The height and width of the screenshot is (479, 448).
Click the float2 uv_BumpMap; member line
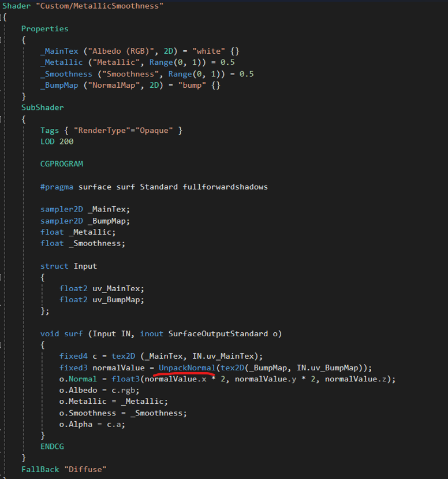pyautogui.click(x=102, y=300)
